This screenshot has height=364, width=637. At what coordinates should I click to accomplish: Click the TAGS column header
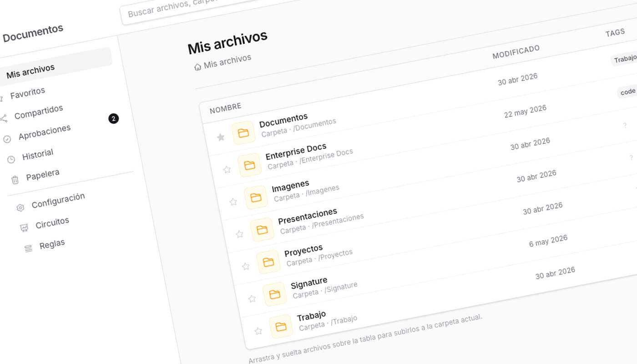coord(615,33)
